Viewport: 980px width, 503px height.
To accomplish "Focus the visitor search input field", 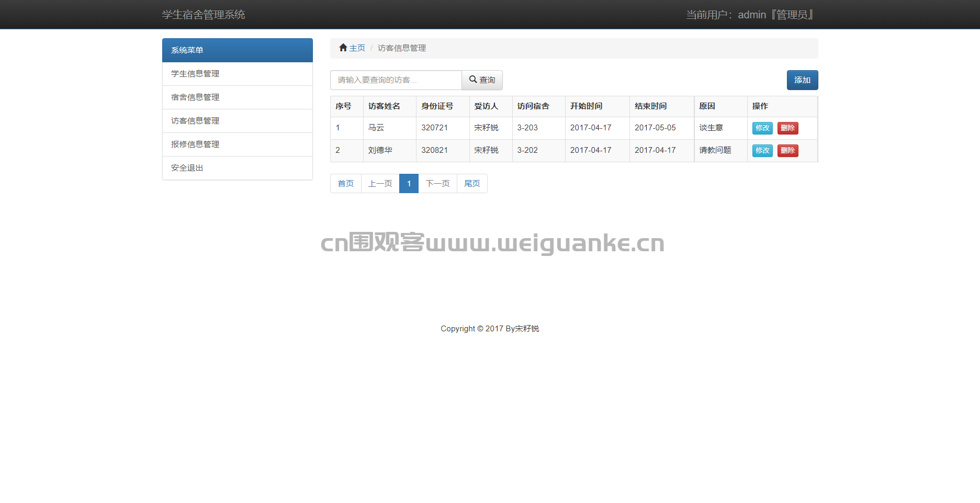I will pos(396,80).
